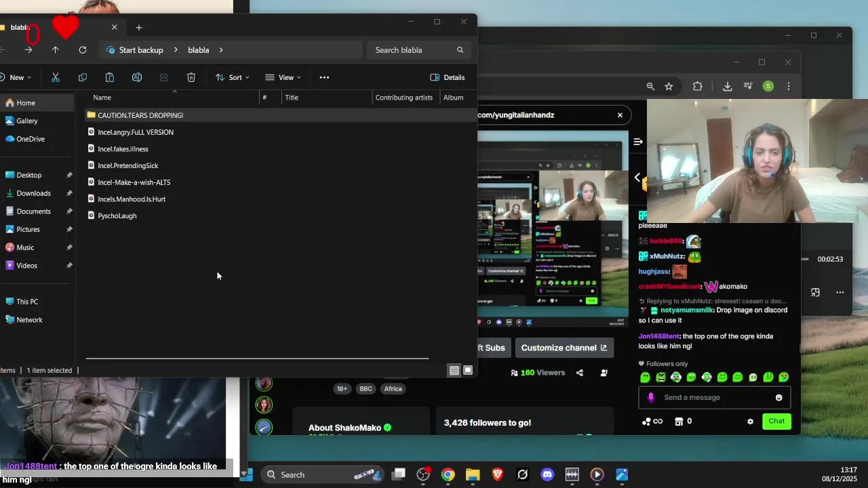Add a new File Explorer tab
This screenshot has height=488, width=868.
(x=139, y=27)
